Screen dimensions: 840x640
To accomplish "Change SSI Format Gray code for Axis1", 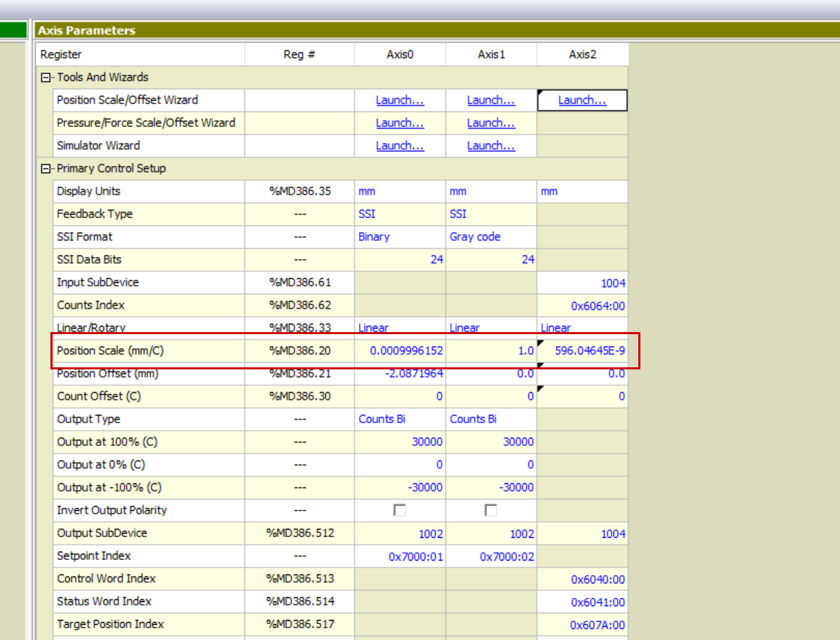I will pyautogui.click(x=491, y=237).
